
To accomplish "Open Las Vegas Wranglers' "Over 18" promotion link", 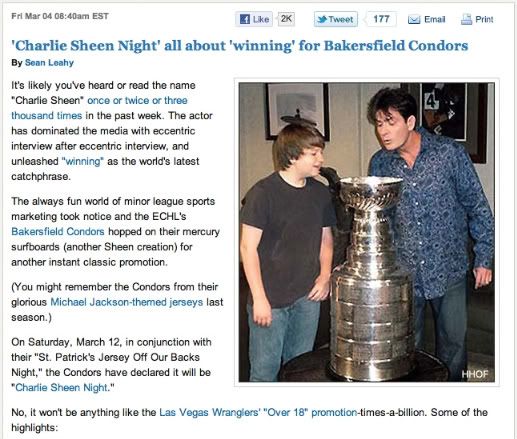I will point(258,412).
